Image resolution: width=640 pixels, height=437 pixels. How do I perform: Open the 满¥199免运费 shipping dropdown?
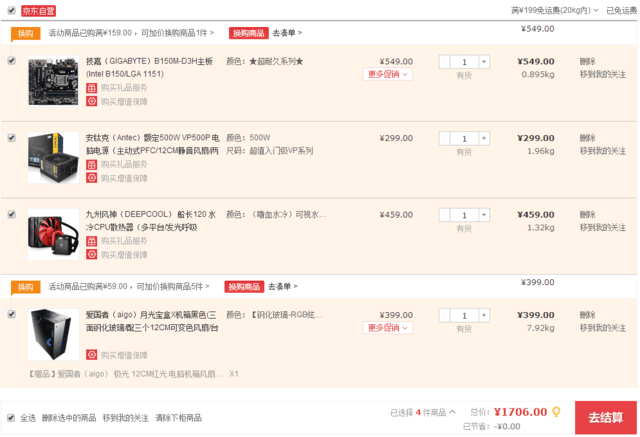pos(555,10)
